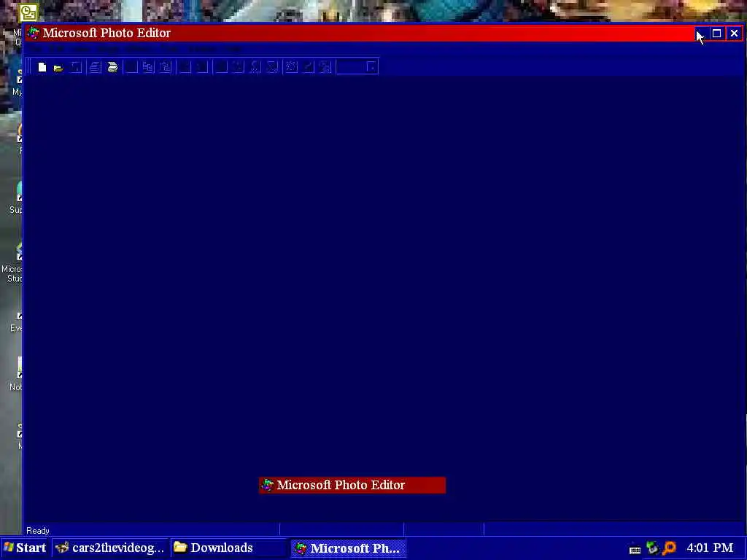
Task: Click the Photo Editor title bar icon
Action: (x=34, y=33)
